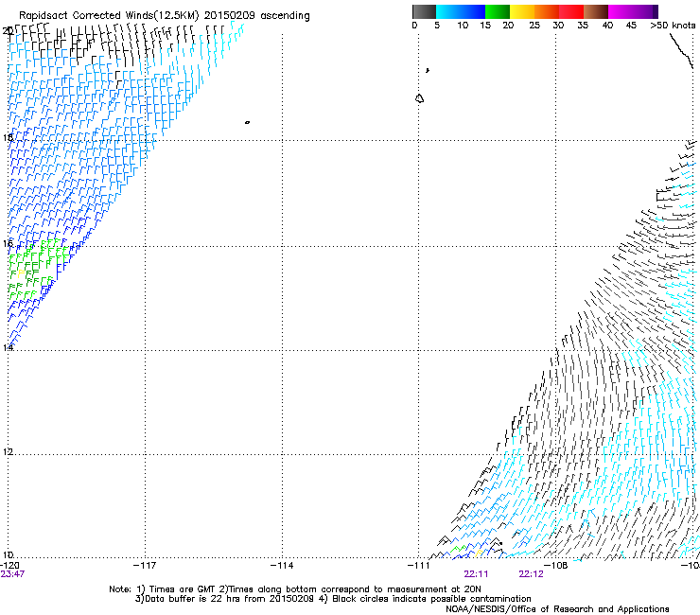Click the brown 35-40 knots legend segment
Viewport: 700px width, 615px height.
(596, 11)
